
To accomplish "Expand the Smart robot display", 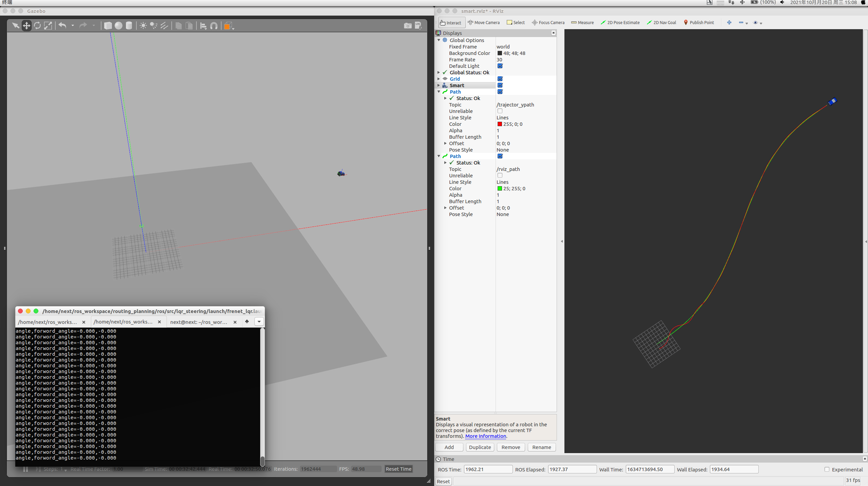I will pos(439,85).
